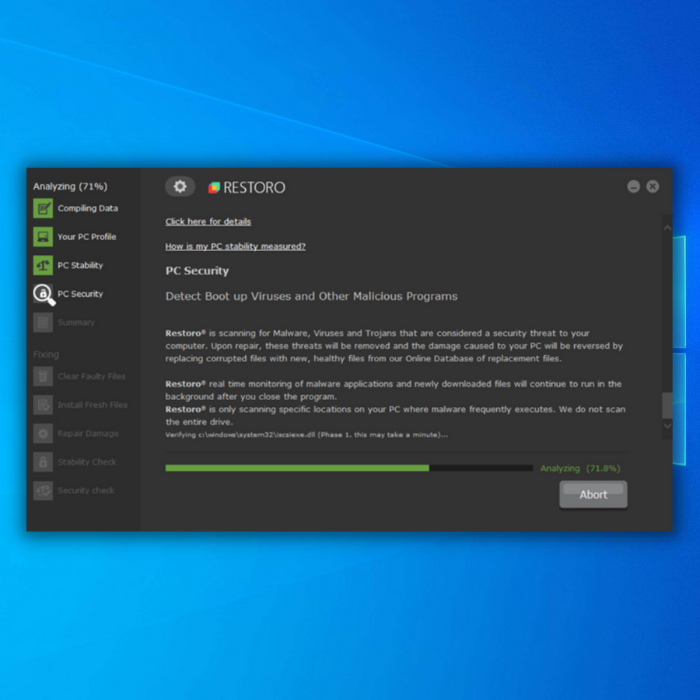
Task: Select the Security check label
Action: pyautogui.click(x=86, y=491)
